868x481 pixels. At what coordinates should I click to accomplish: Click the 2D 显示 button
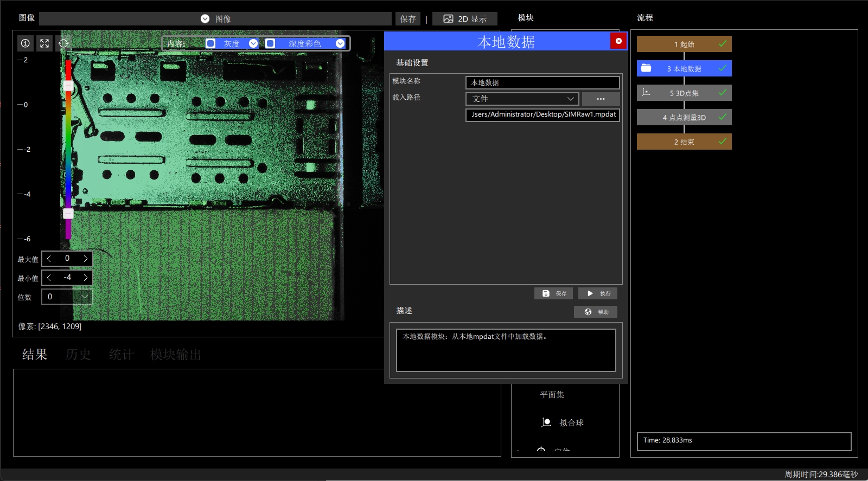pos(465,19)
